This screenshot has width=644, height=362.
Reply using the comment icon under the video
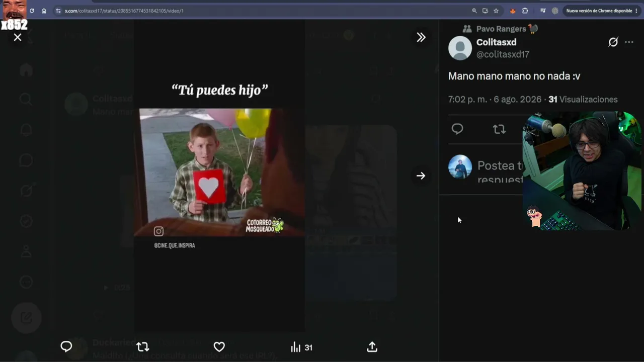coord(66,346)
